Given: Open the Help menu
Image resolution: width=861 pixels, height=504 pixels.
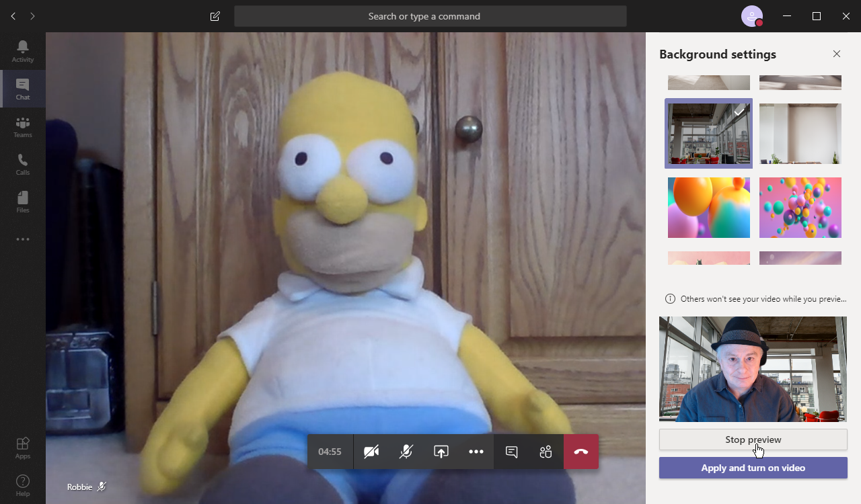Looking at the screenshot, I should coord(23,485).
